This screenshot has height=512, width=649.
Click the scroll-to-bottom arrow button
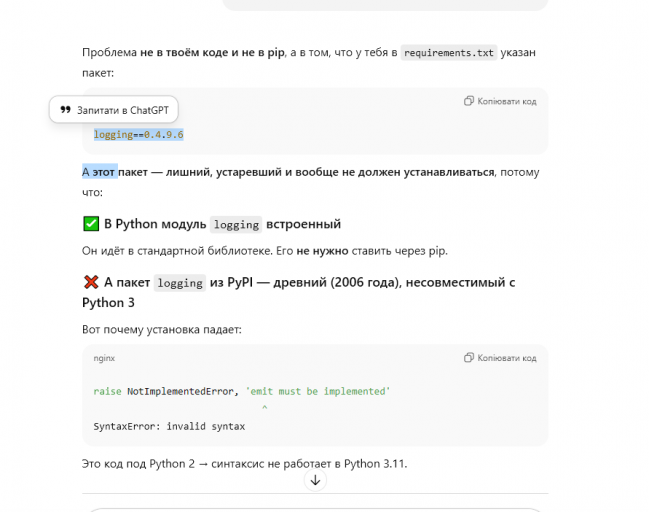point(315,480)
